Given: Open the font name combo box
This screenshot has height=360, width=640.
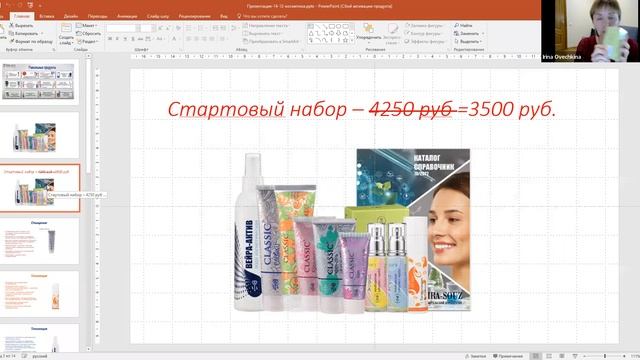Looking at the screenshot, I should point(123,28).
